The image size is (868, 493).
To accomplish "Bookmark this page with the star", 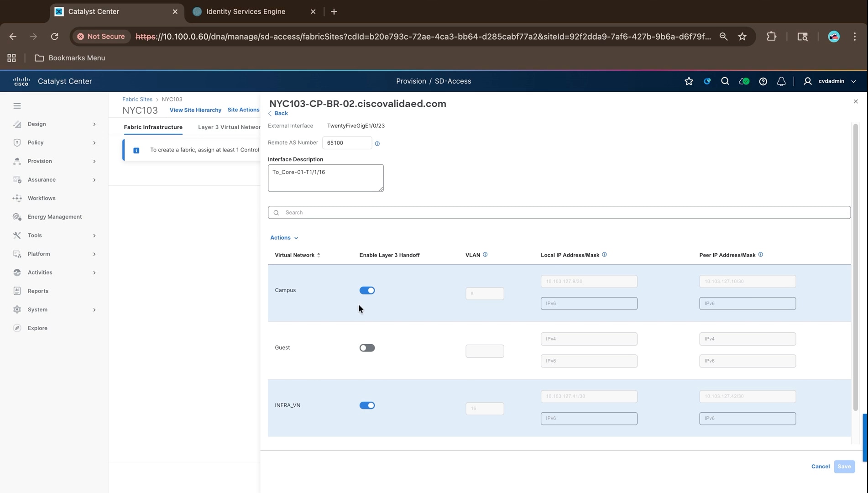I will [742, 37].
